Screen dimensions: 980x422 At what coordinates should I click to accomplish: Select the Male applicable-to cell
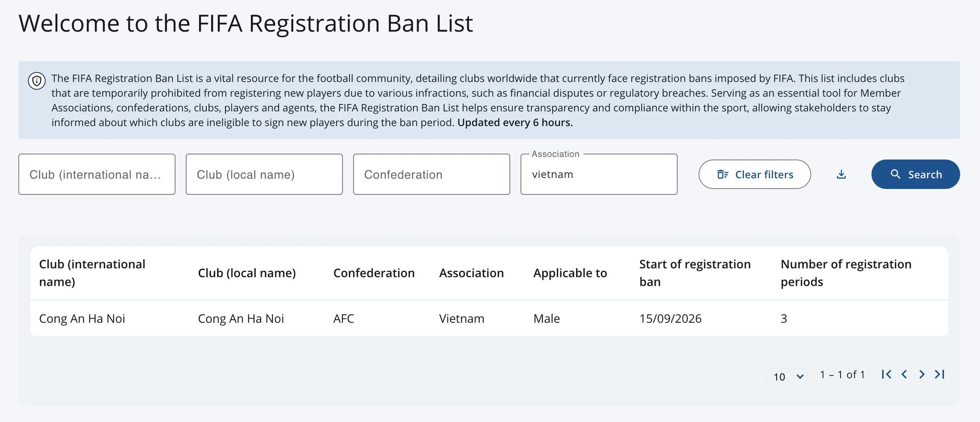point(547,318)
